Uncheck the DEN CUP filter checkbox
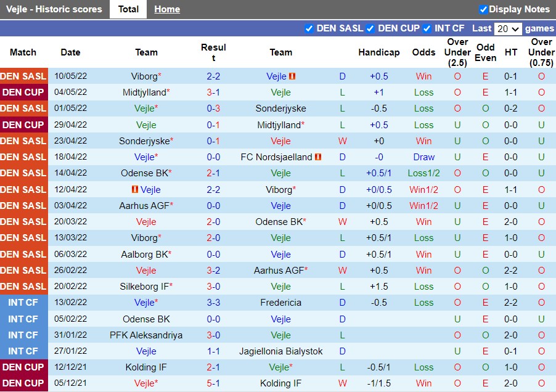This screenshot has width=556, height=392. tap(370, 28)
